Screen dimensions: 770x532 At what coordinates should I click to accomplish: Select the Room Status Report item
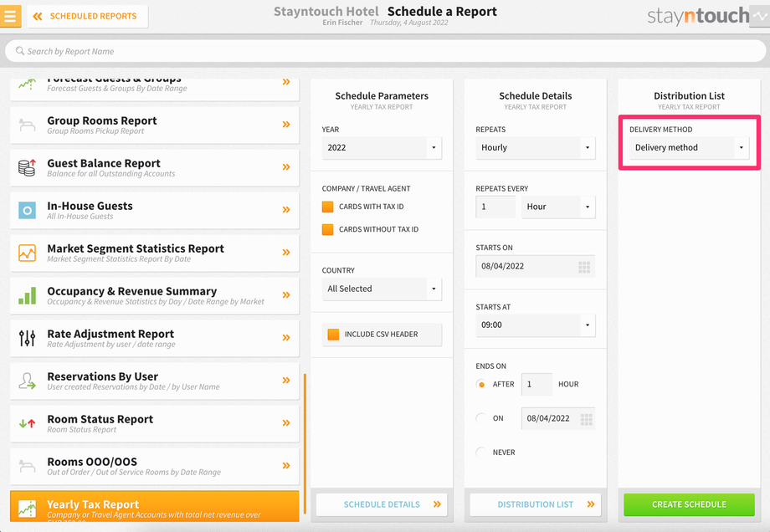pos(155,423)
